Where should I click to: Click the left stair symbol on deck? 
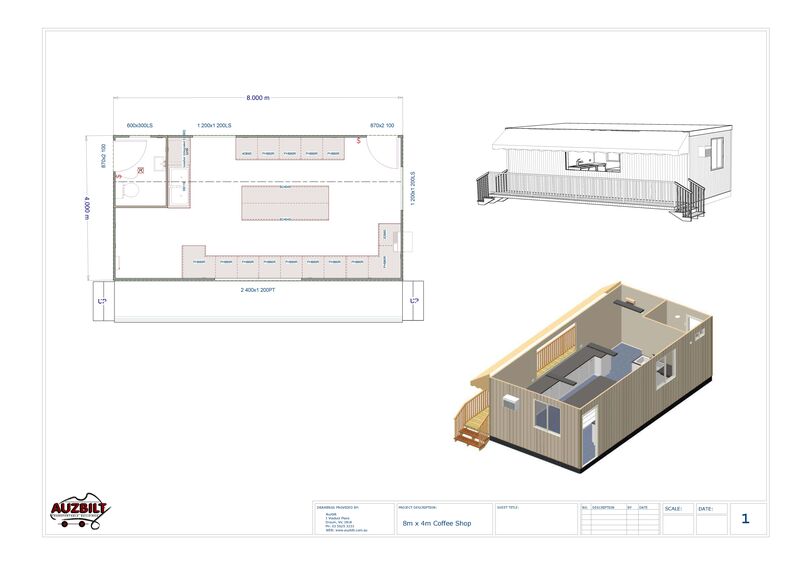click(x=103, y=300)
